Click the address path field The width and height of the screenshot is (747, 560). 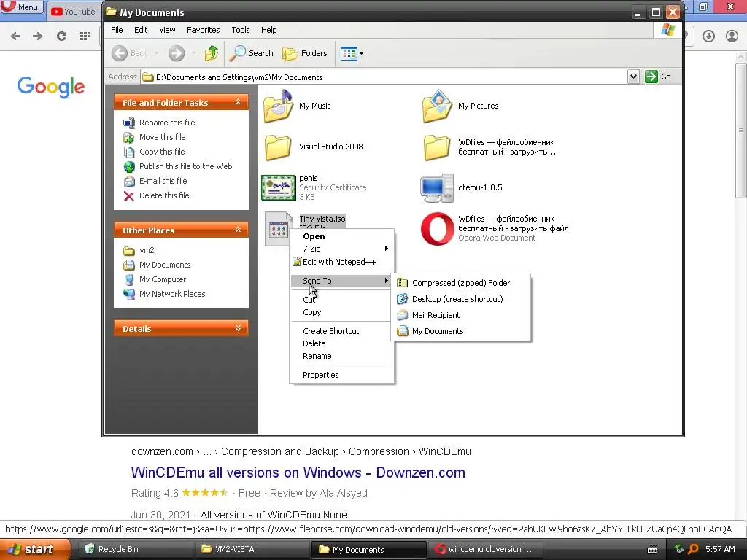click(384, 77)
